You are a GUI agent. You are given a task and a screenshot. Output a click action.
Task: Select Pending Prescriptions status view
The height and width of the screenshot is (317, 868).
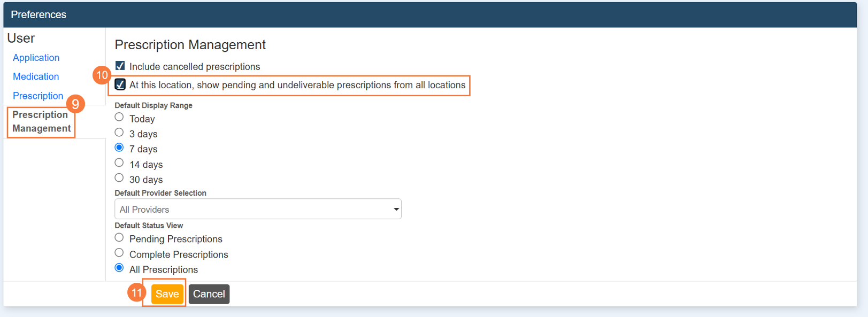[x=119, y=238]
